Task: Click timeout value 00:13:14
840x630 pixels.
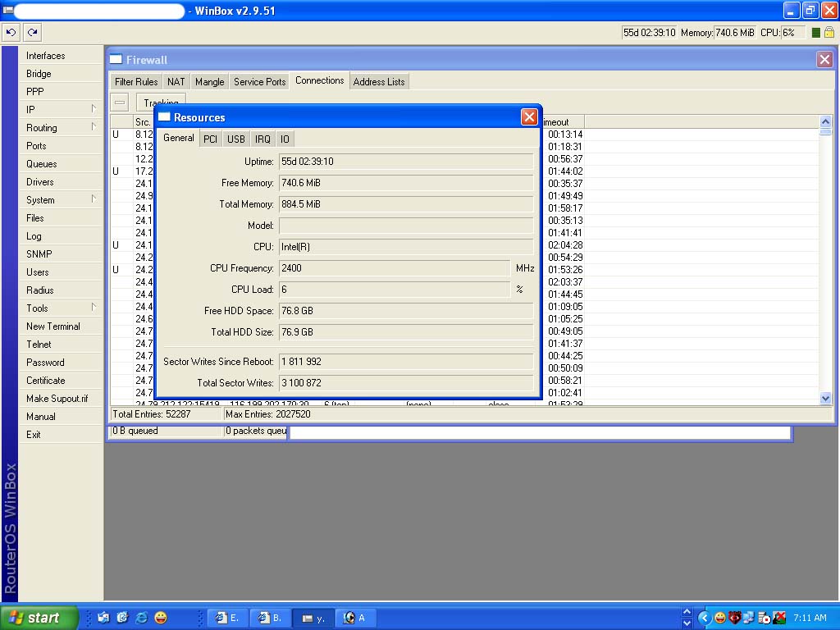Action: [x=565, y=135]
